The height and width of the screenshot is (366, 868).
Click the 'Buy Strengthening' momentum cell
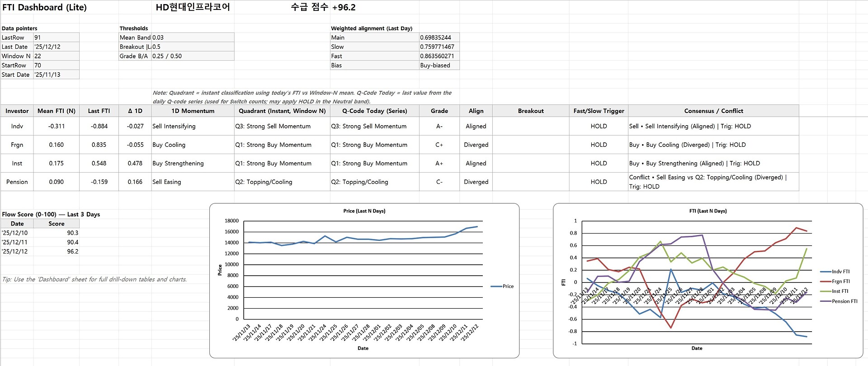click(x=193, y=164)
